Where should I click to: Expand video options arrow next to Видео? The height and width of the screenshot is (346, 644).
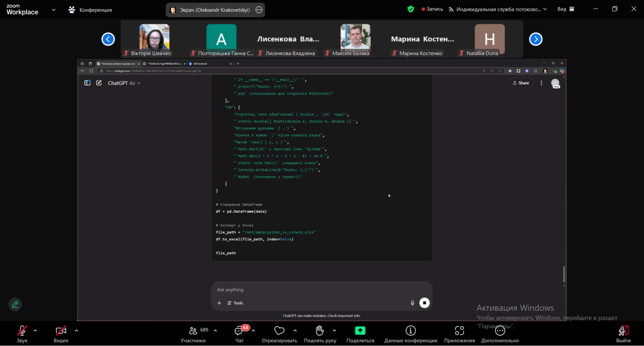76,331
